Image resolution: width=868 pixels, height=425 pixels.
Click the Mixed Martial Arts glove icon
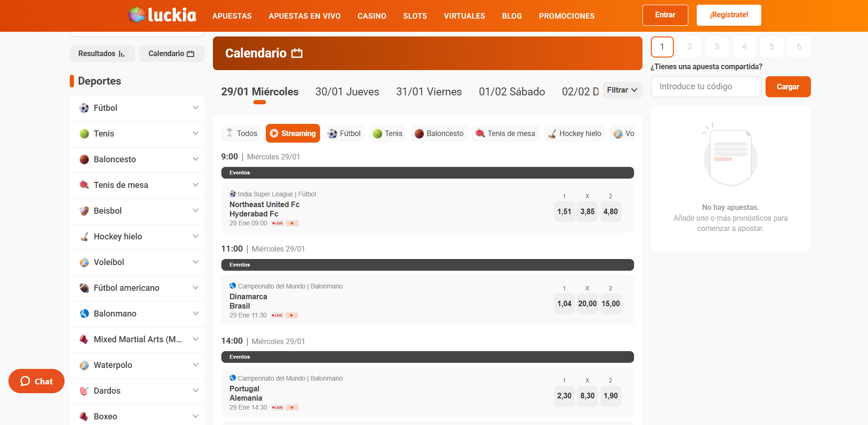(x=84, y=339)
